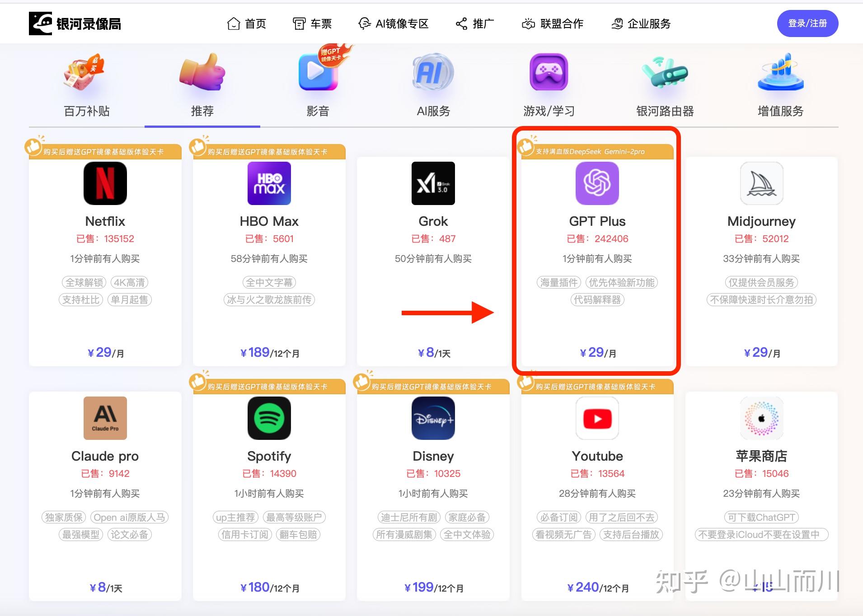Screen dimensions: 863x616
Task: Select the 游戏/学习 gamepad icon
Action: click(x=549, y=72)
